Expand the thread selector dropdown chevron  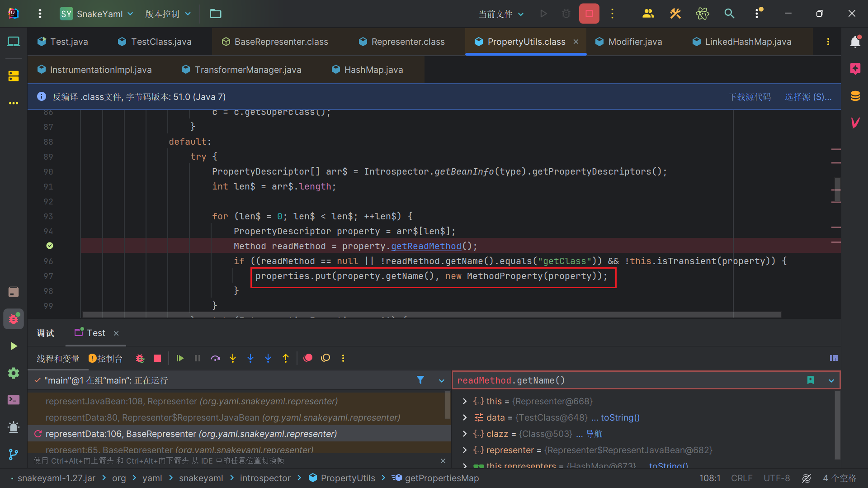442,380
